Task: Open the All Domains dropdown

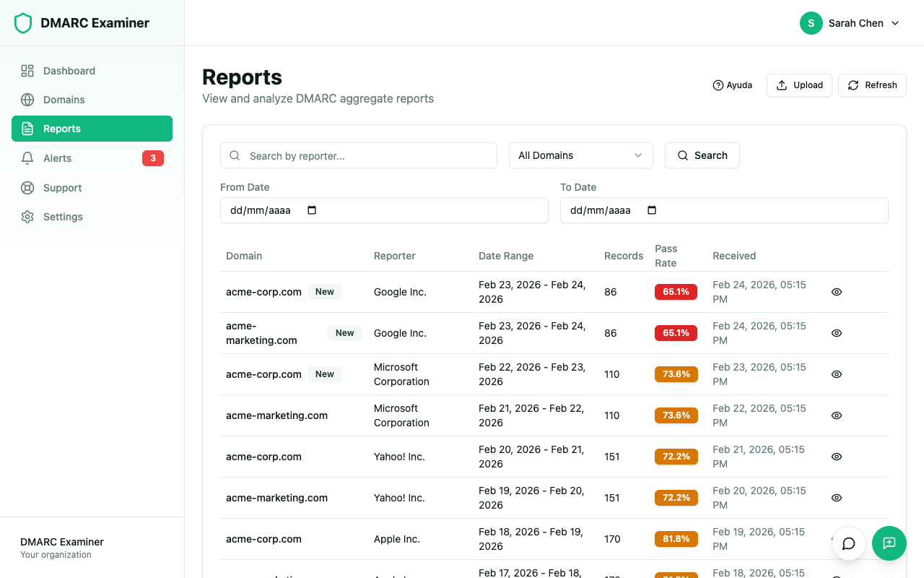Action: tap(581, 155)
